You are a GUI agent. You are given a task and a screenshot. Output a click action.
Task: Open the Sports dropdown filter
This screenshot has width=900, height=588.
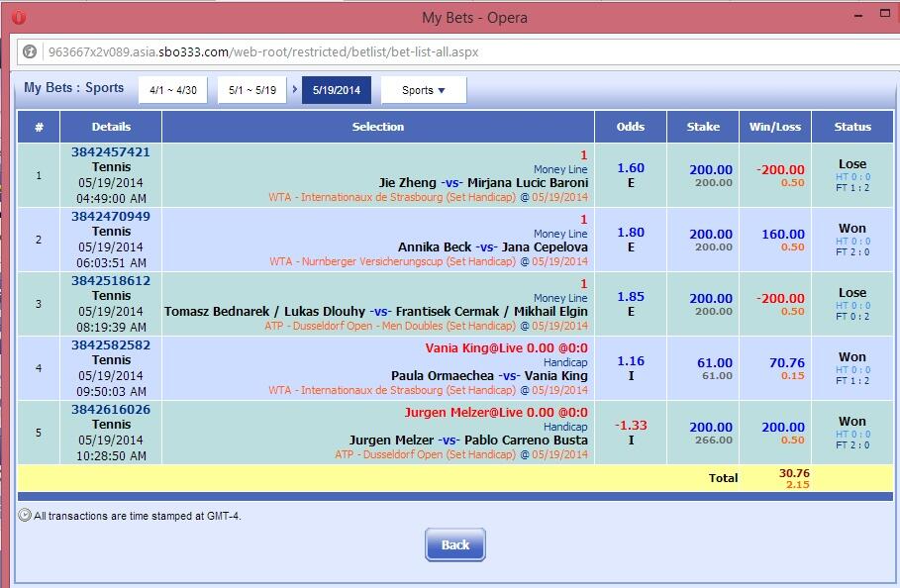424,90
